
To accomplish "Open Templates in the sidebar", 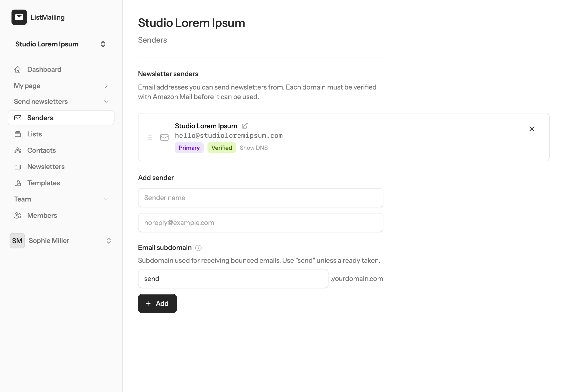I will tap(61, 183).
